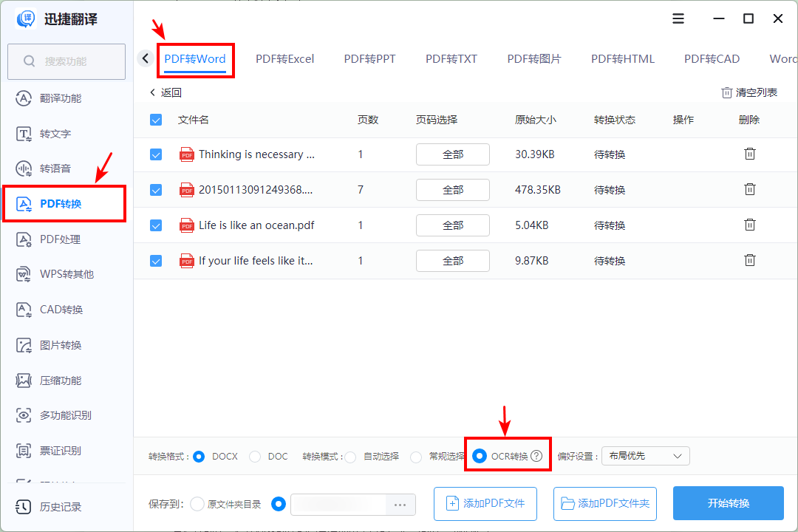The image size is (798, 532).
Task: Open page selection 全部 for Life is like an ocean
Action: pos(452,225)
